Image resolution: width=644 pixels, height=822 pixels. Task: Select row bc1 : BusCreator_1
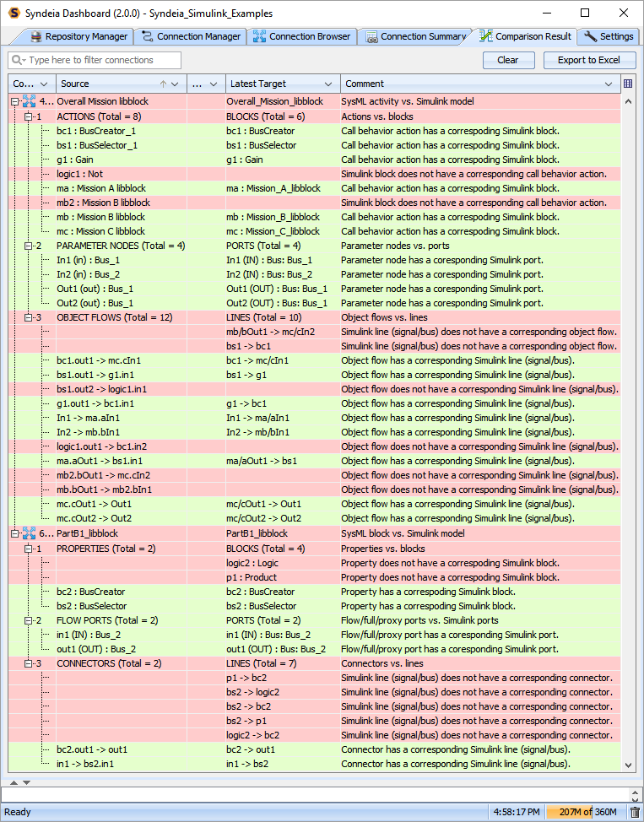click(314, 131)
